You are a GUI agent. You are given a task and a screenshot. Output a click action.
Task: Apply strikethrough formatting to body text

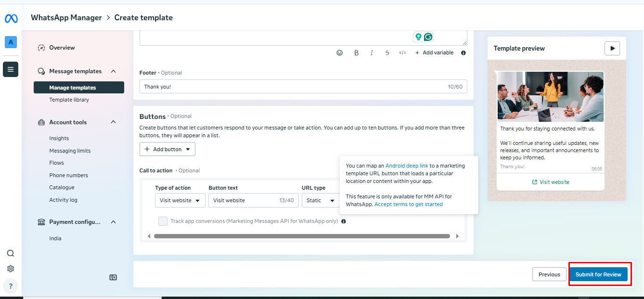(x=387, y=53)
